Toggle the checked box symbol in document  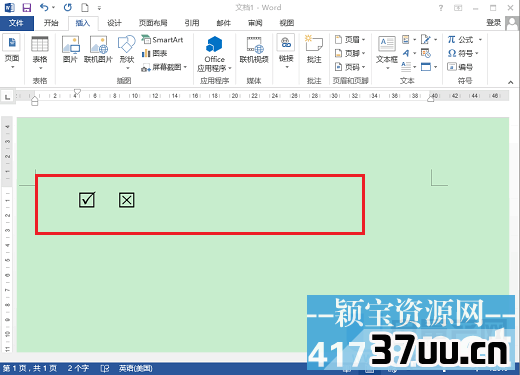point(87,200)
